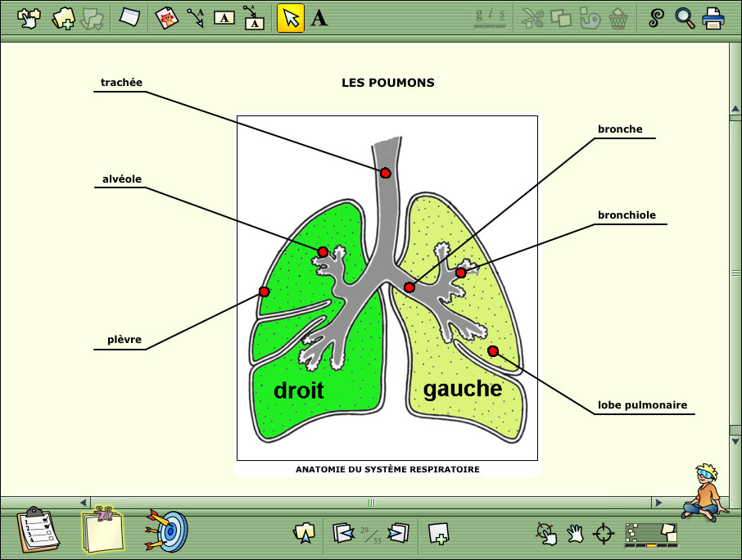742x560 pixels.
Task: Open the target with arrows icon
Action: pos(166,531)
